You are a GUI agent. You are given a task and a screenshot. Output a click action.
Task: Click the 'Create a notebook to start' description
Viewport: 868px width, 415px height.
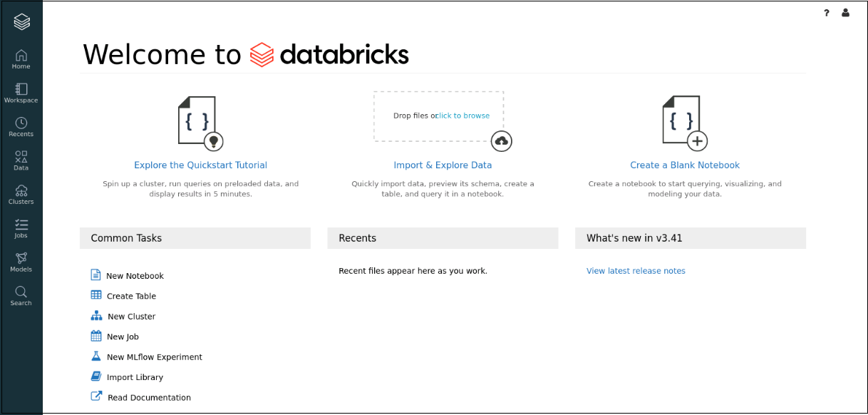(685, 189)
